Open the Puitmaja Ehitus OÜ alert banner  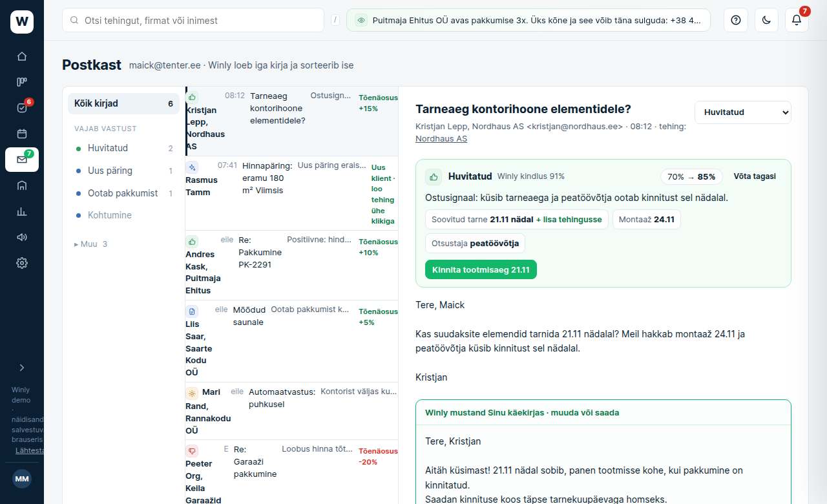click(529, 20)
